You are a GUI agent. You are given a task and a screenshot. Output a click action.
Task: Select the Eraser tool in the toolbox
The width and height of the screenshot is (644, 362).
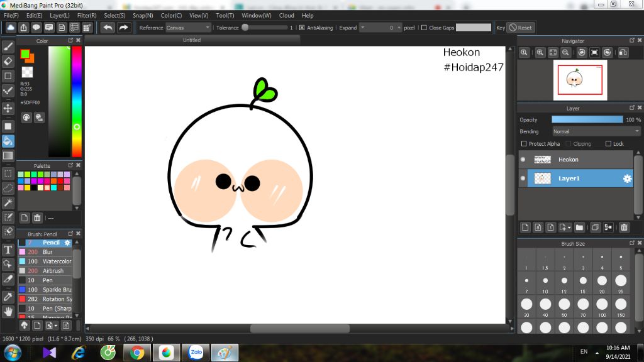point(8,61)
